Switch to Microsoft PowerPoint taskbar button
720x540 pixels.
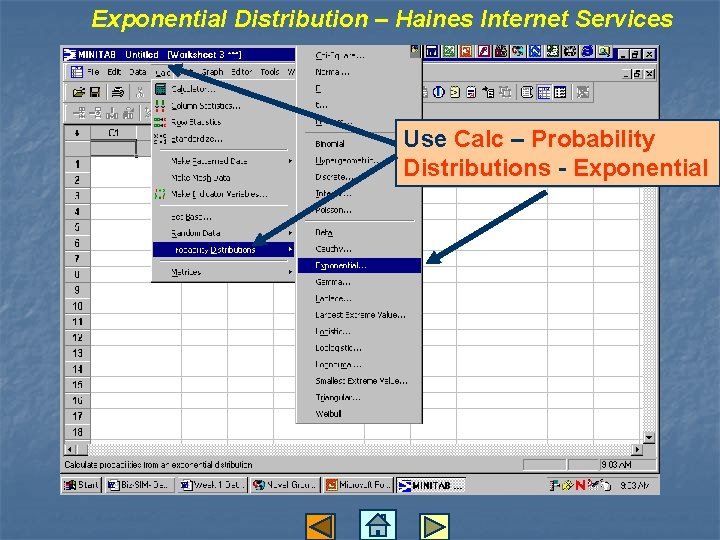(x=358, y=485)
